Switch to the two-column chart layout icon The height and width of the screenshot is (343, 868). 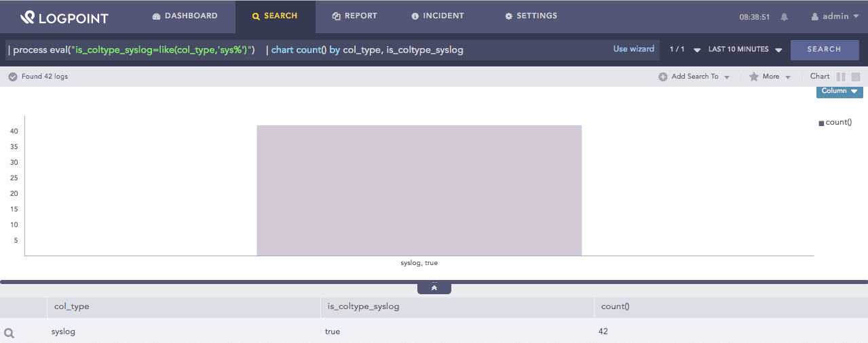click(841, 77)
